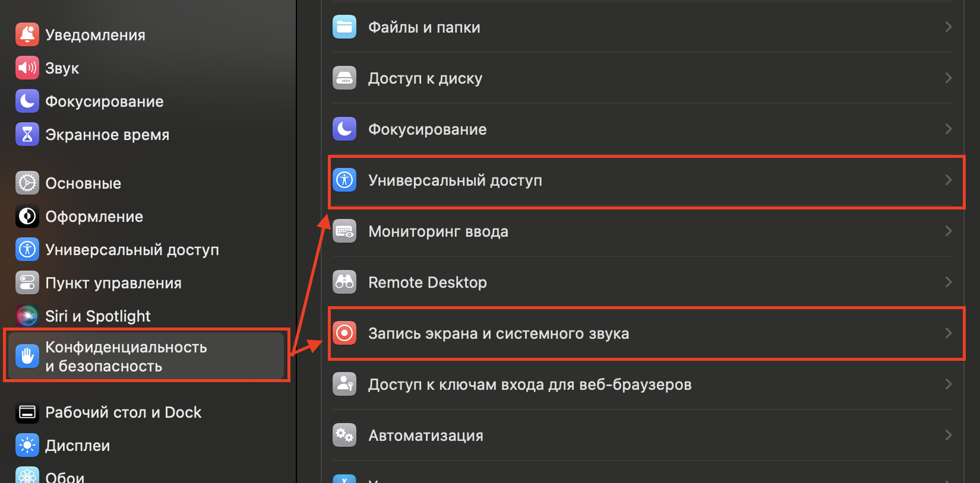Click the Автоматизация gears icon
980x483 pixels.
344,435
